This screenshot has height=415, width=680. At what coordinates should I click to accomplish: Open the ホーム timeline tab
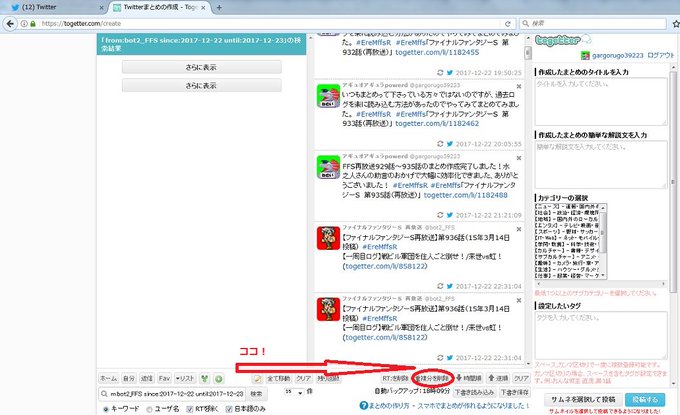(x=108, y=379)
